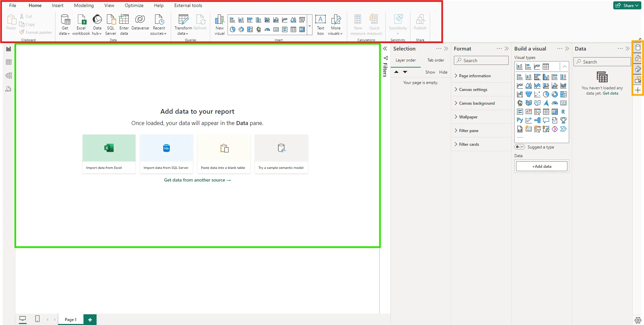Open Build a visual icon in pane switcher
644x325 pixels.
(638, 59)
